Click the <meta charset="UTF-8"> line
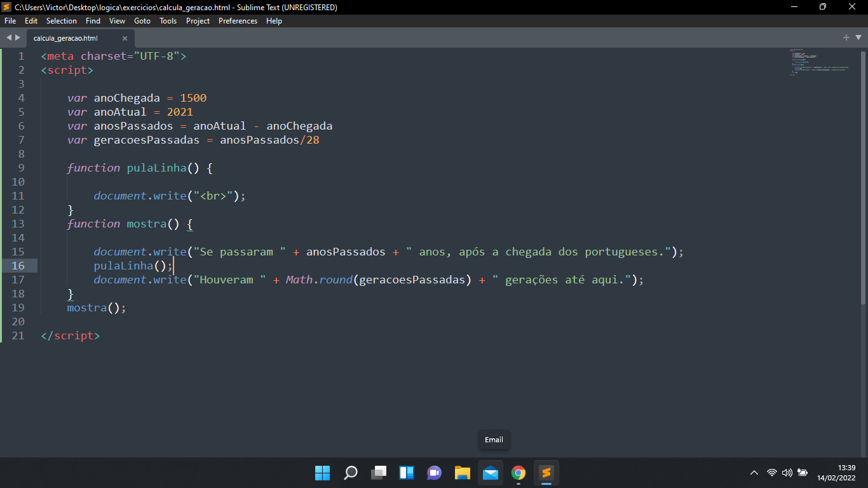 tap(114, 56)
